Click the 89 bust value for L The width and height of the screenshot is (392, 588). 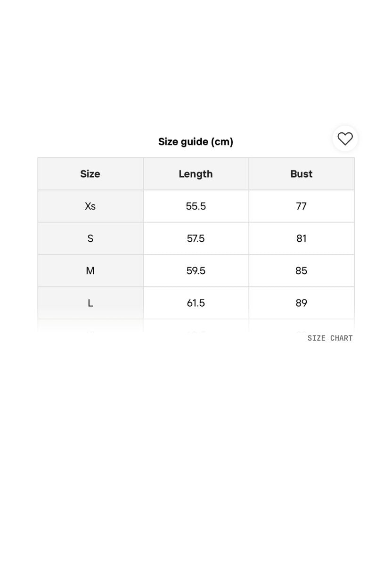301,303
